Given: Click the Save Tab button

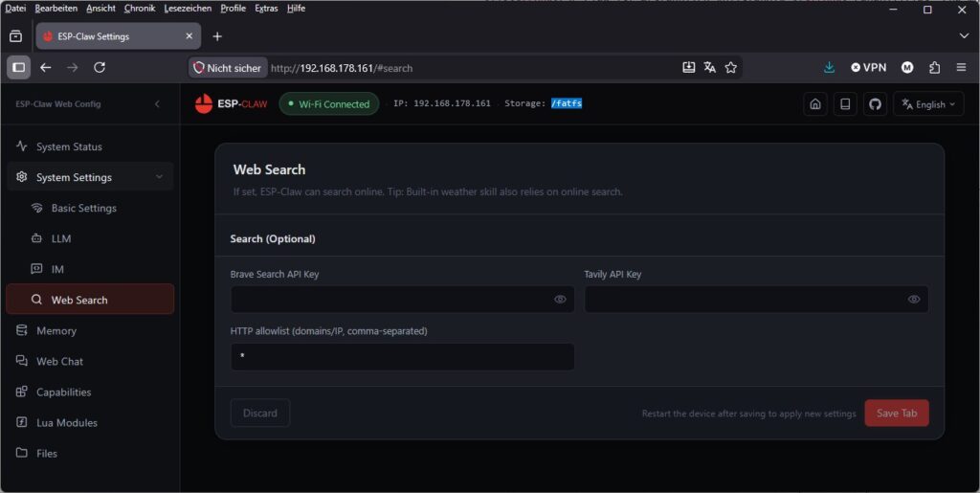Looking at the screenshot, I should tap(896, 413).
